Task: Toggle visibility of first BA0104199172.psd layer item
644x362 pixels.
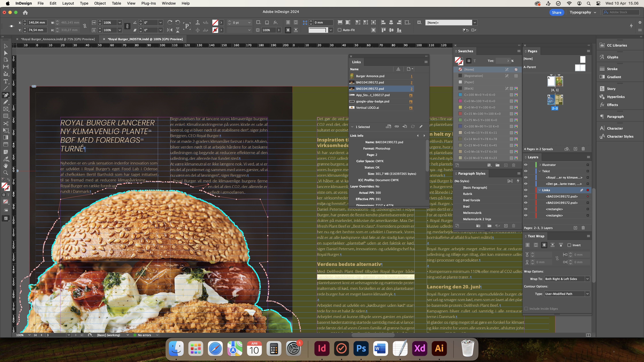Action: coord(526,196)
